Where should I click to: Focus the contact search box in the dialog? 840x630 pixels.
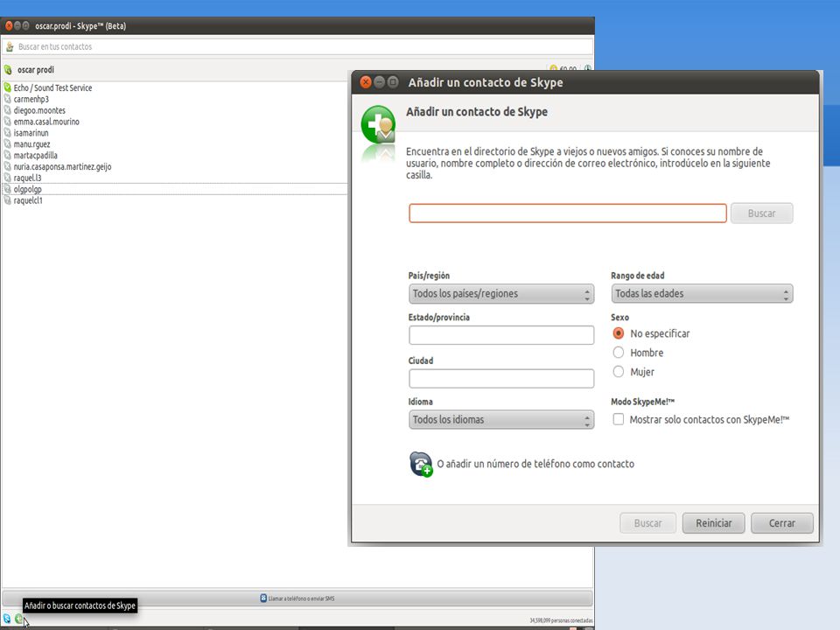568,213
